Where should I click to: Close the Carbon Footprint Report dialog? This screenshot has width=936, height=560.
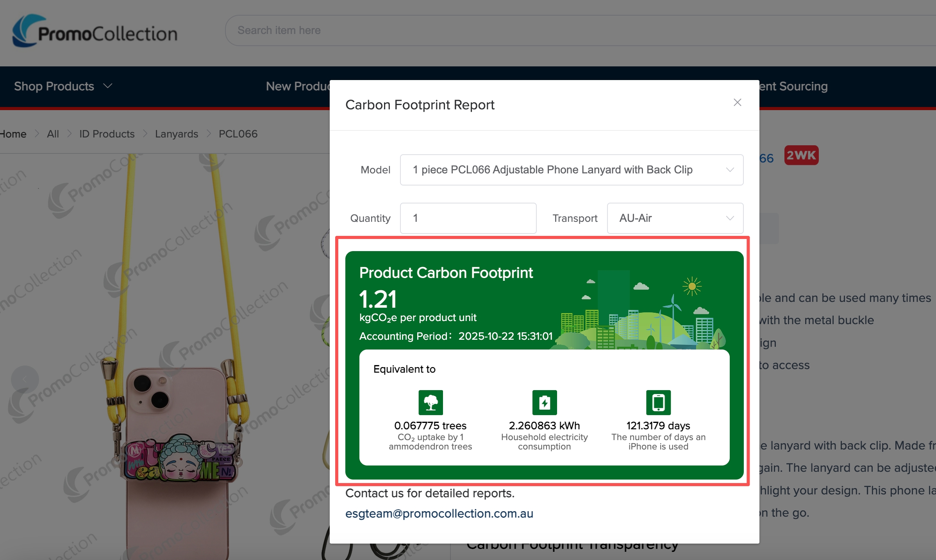click(x=737, y=103)
